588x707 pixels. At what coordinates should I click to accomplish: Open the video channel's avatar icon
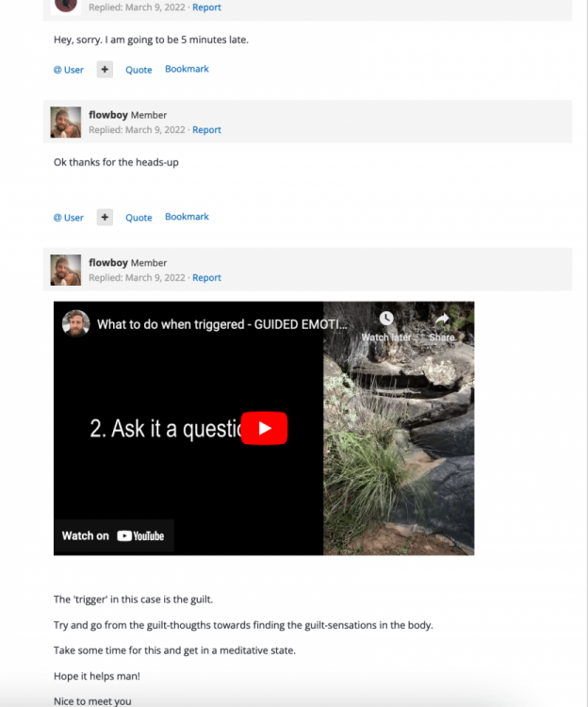tap(75, 323)
